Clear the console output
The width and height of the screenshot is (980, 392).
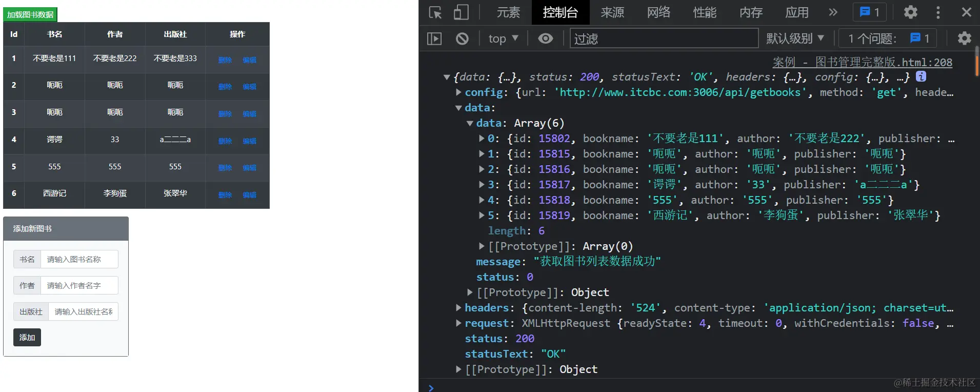[x=462, y=38]
